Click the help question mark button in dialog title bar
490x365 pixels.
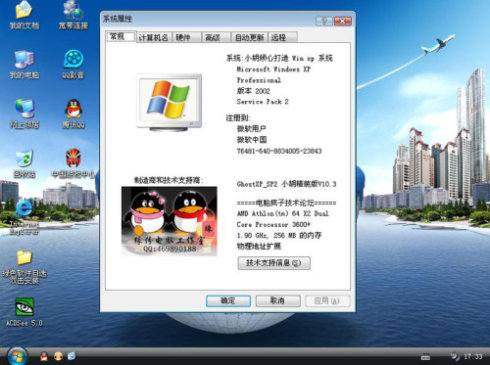click(x=324, y=21)
